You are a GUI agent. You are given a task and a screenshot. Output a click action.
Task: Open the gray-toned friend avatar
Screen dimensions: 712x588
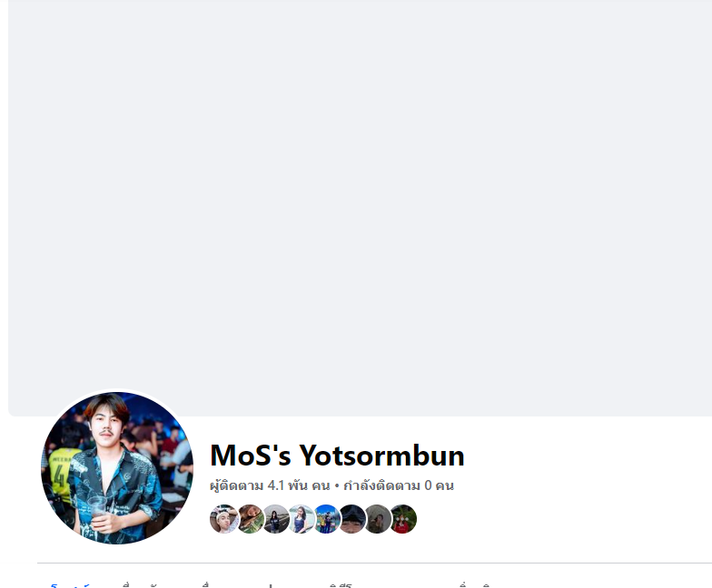click(377, 519)
